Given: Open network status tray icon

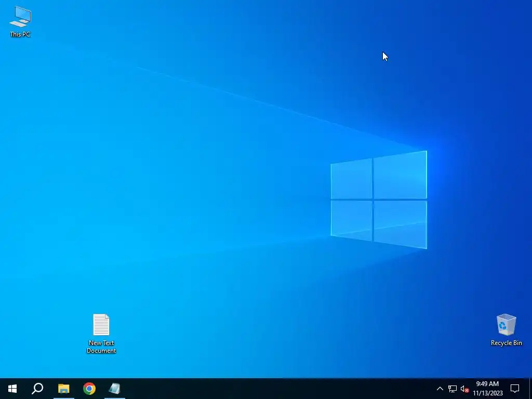Looking at the screenshot, I should point(453,389).
